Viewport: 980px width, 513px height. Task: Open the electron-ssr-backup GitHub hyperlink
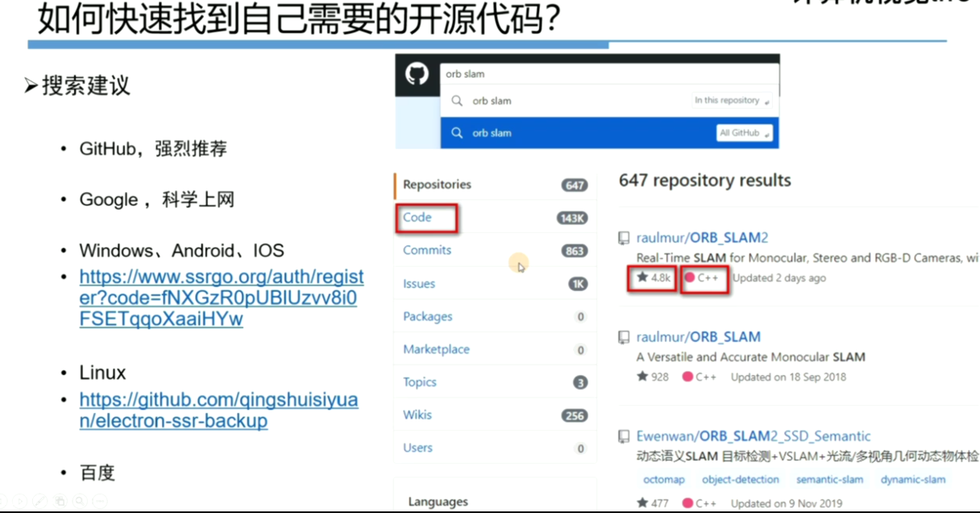tap(218, 411)
